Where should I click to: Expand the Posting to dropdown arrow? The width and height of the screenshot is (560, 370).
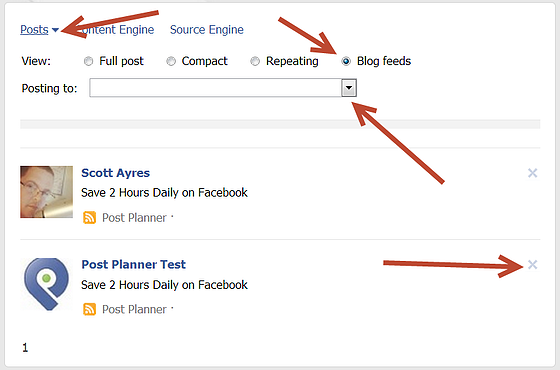click(x=349, y=88)
